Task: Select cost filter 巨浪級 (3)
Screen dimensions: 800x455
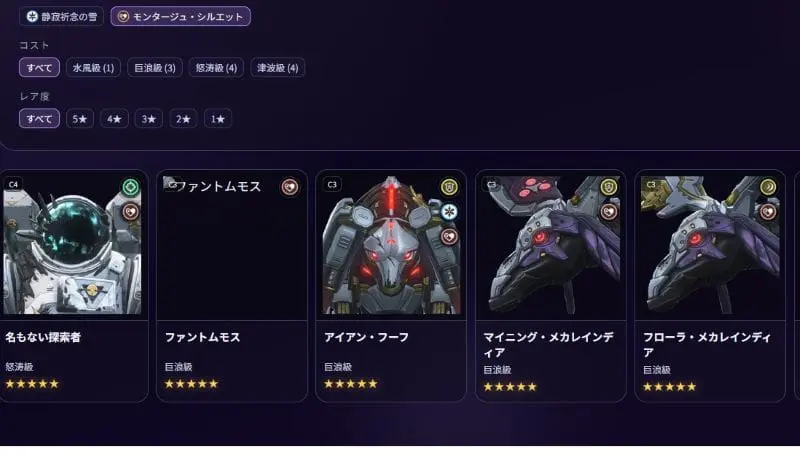Action: coord(155,68)
